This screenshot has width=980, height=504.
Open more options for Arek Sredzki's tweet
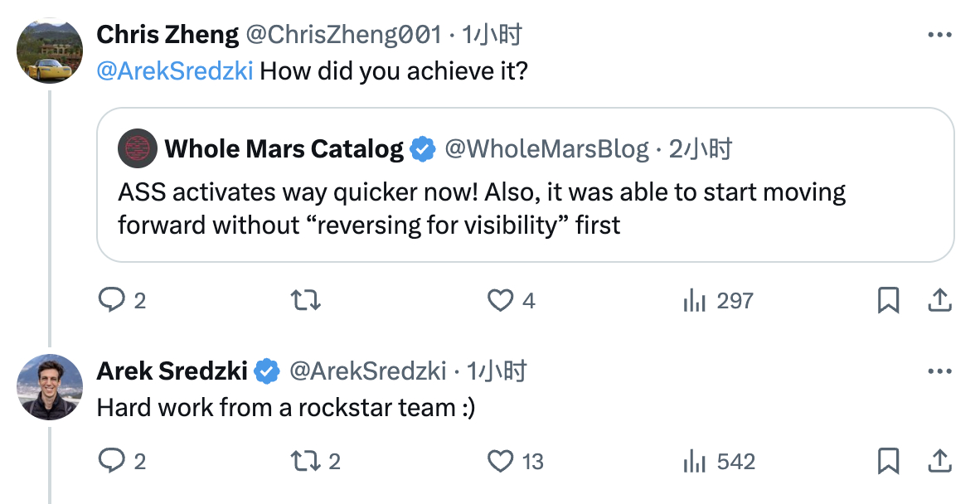click(x=939, y=371)
